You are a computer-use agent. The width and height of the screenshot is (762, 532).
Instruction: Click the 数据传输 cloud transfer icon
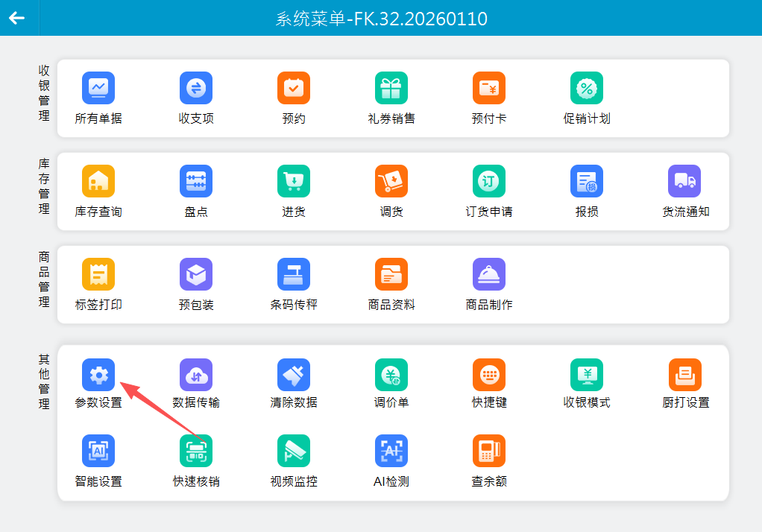196,375
